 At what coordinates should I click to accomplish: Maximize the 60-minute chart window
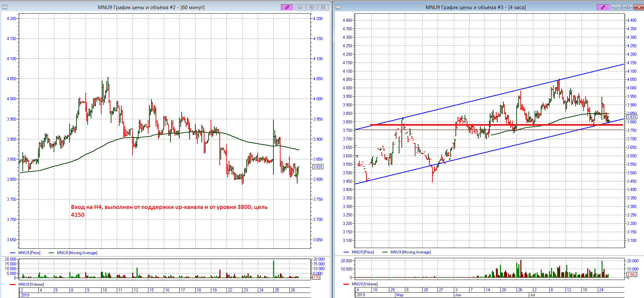click(x=311, y=7)
